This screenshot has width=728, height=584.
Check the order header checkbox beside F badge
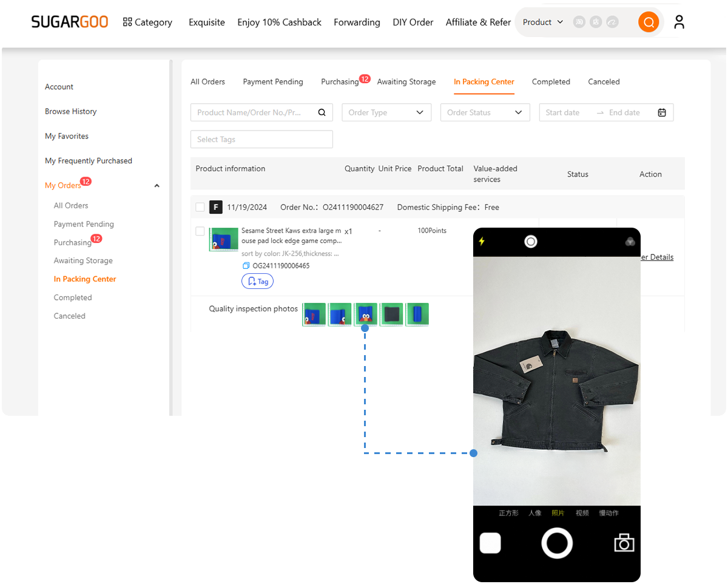point(200,208)
